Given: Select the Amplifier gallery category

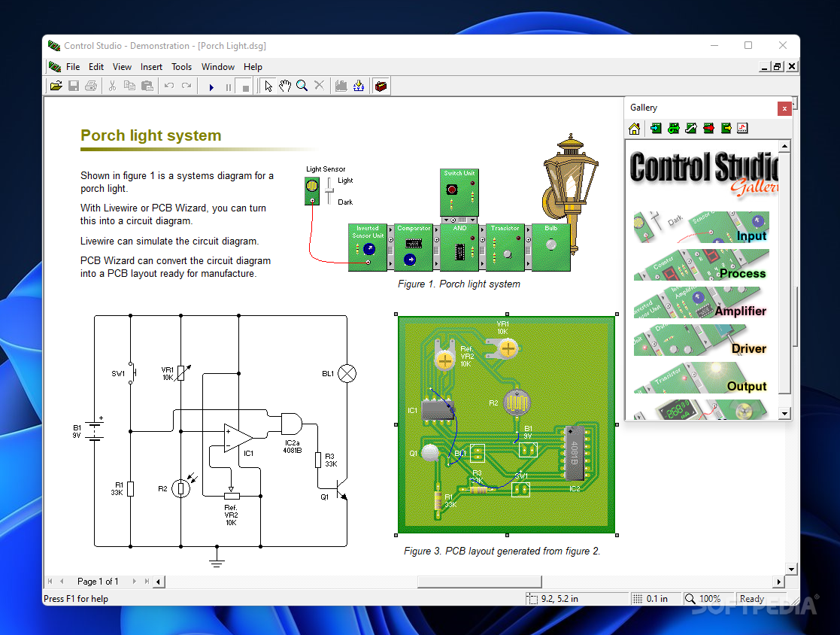Looking at the screenshot, I should tap(701, 302).
